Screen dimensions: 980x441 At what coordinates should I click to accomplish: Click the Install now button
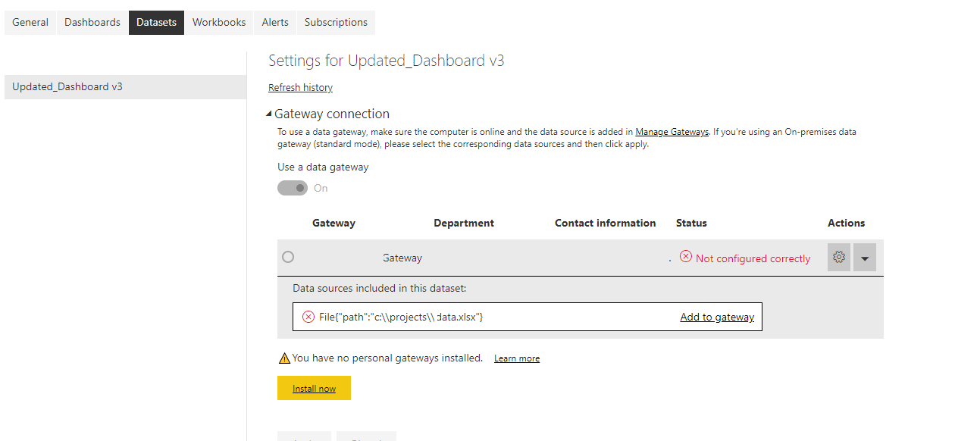click(314, 388)
